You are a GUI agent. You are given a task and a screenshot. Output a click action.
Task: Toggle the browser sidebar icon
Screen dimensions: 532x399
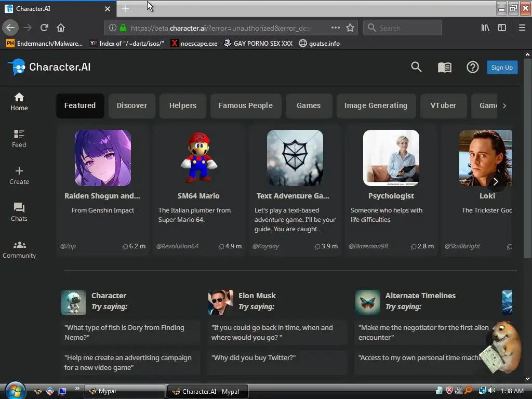tap(502, 28)
